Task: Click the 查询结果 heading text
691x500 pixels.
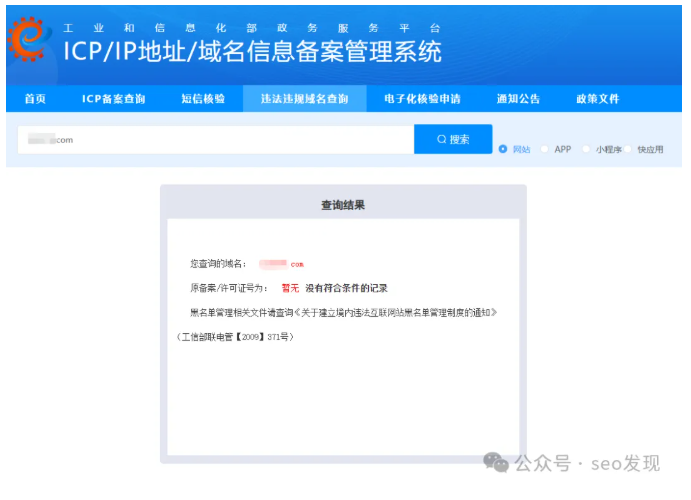Action: [x=343, y=205]
